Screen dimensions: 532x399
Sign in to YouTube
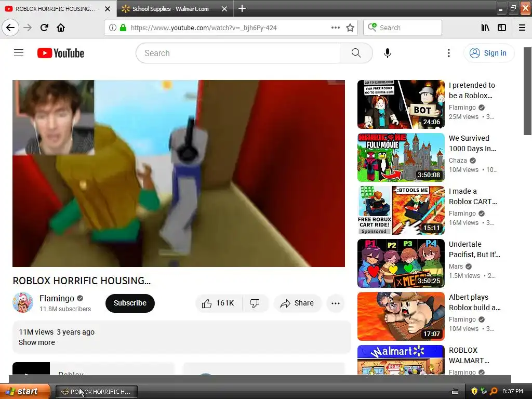coord(488,53)
